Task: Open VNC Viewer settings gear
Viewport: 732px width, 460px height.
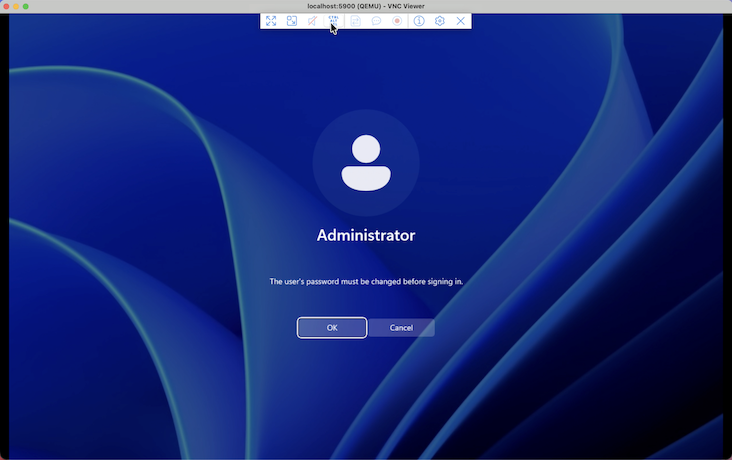Action: tap(440, 21)
